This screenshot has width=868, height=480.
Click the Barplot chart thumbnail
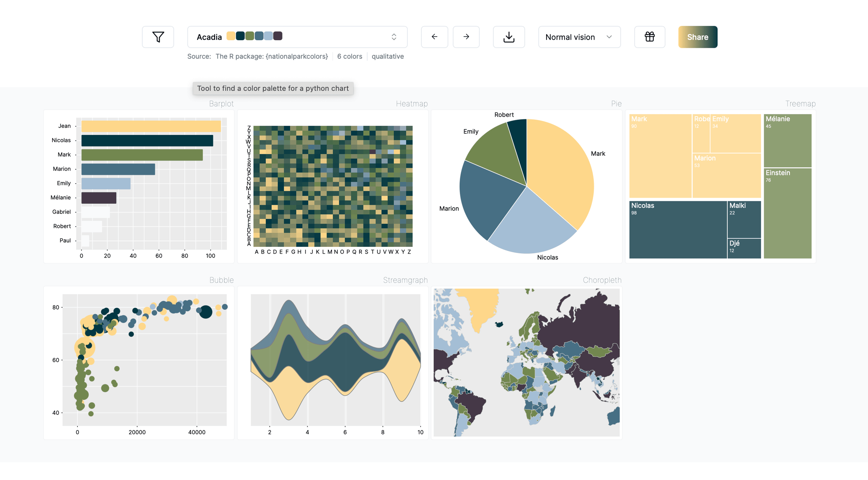pos(139,186)
